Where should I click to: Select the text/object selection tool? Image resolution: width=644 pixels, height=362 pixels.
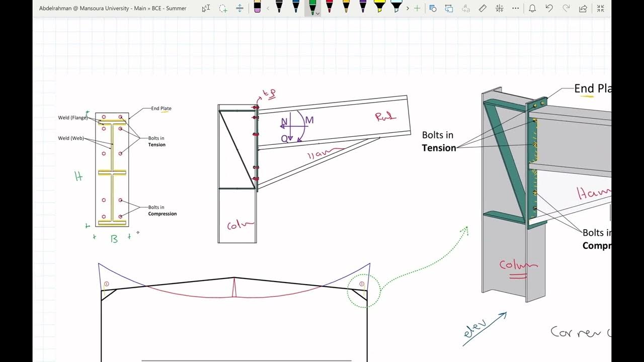pos(206,8)
